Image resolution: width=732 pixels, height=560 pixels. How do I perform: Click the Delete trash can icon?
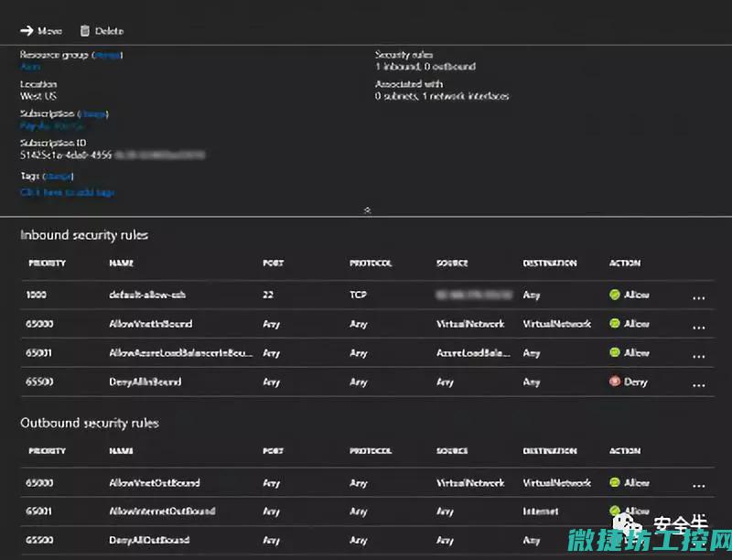coord(84,31)
